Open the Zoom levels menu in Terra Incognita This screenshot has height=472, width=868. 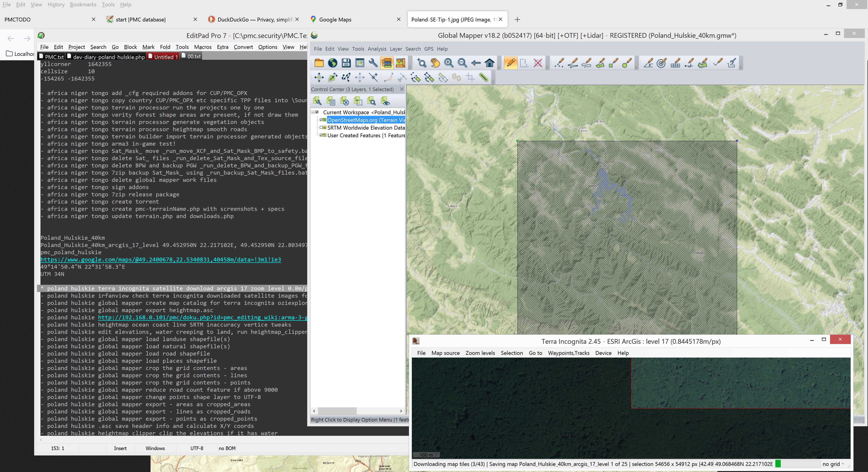coord(480,353)
